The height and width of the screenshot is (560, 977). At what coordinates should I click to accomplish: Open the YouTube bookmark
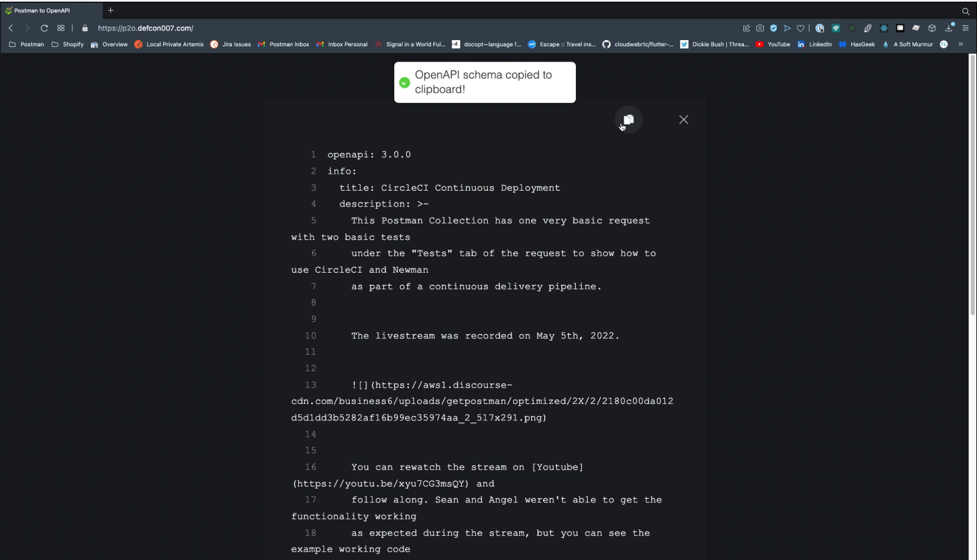coord(773,44)
